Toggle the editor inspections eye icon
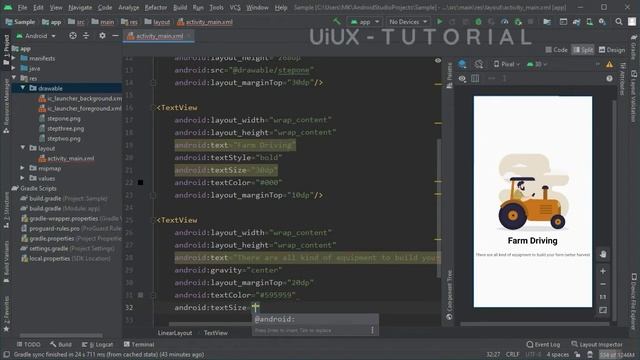The width and height of the screenshot is (640, 360). click(x=438, y=60)
